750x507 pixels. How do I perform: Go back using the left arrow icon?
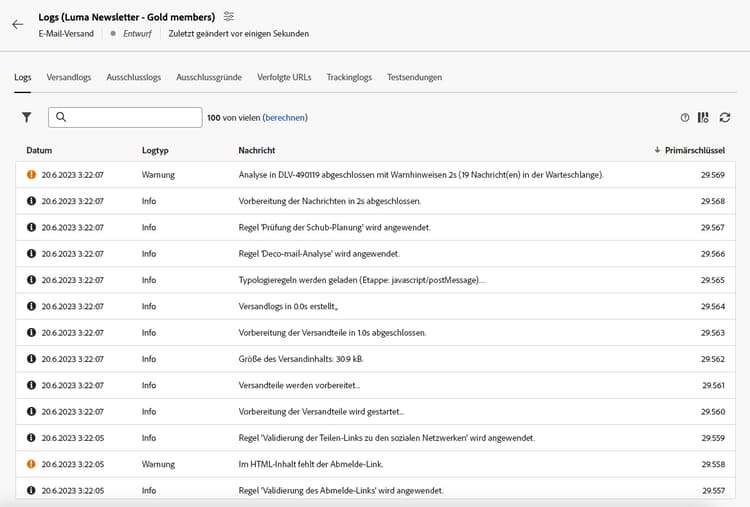(18, 24)
